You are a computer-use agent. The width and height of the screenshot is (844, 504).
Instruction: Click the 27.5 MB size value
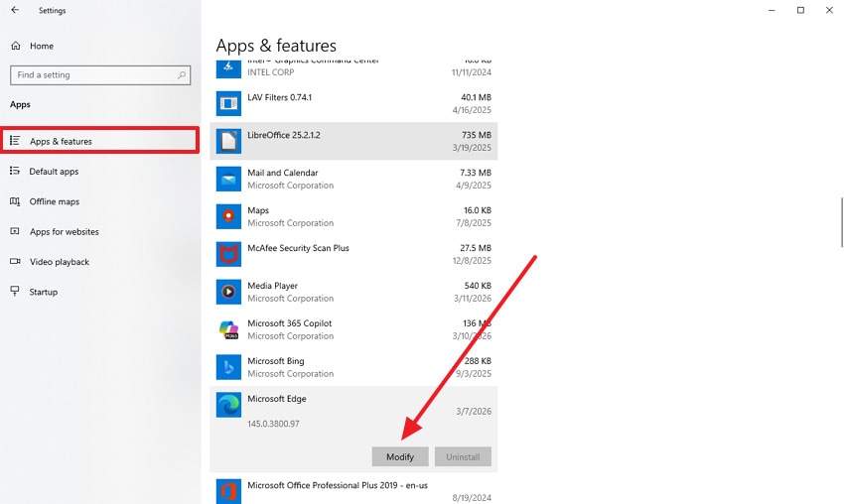pyautogui.click(x=476, y=248)
